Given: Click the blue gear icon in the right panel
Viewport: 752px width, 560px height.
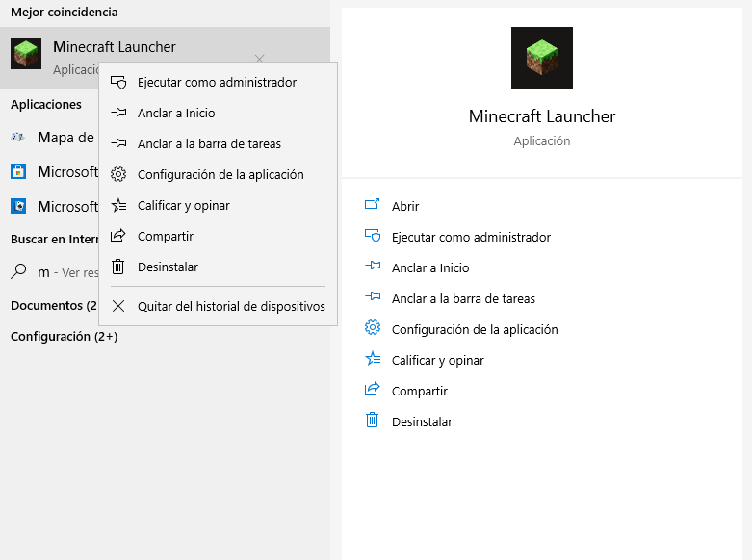Looking at the screenshot, I should [373, 327].
